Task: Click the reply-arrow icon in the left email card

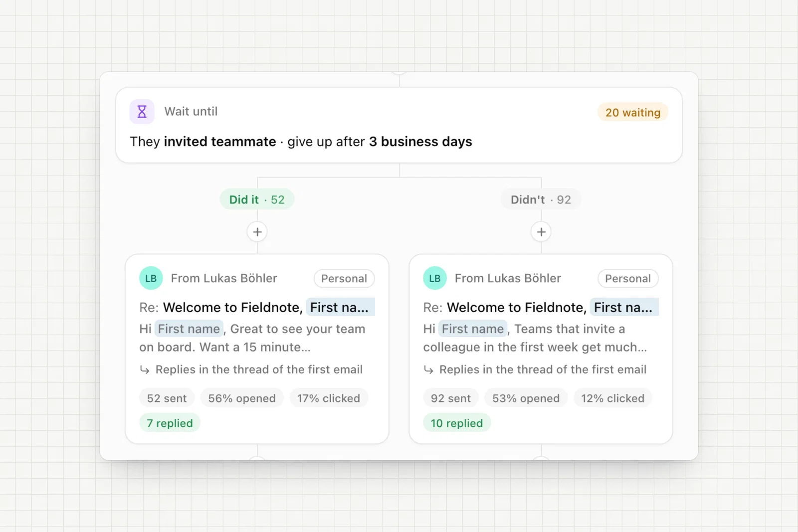Action: click(145, 370)
